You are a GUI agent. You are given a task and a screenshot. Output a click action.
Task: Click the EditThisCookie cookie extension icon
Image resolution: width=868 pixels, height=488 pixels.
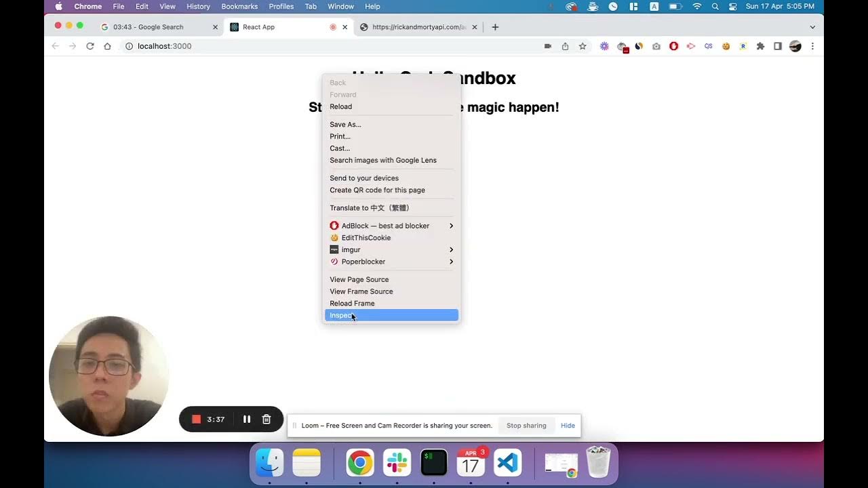[726, 46]
